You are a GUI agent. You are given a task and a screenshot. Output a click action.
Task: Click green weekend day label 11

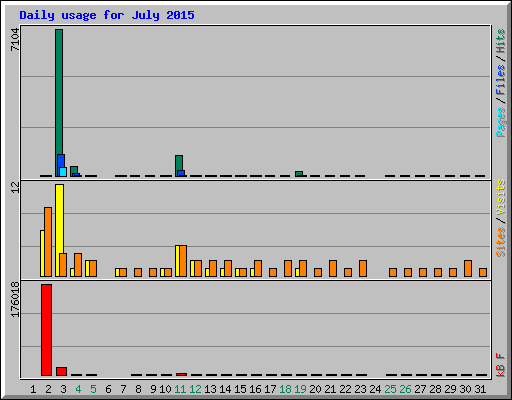pos(180,389)
